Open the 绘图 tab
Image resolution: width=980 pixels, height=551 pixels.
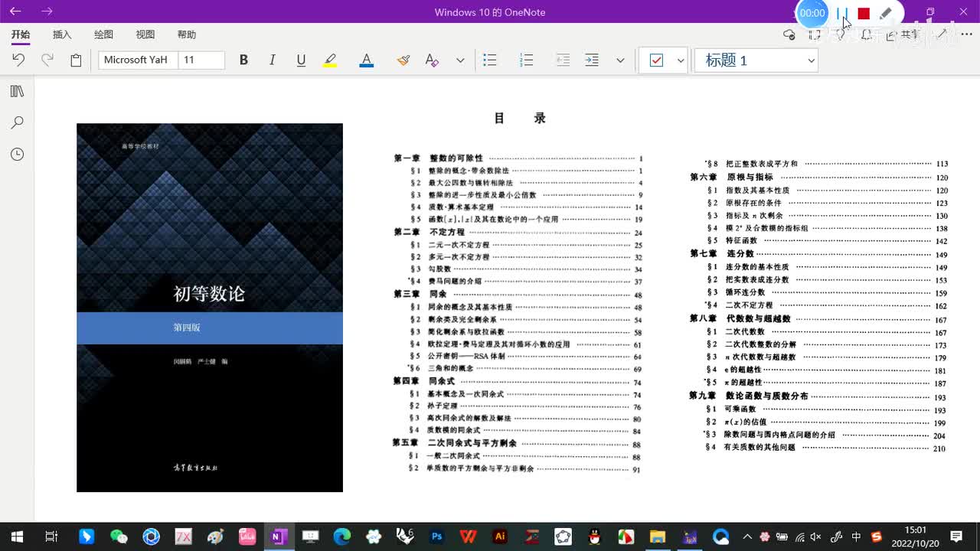pos(103,34)
